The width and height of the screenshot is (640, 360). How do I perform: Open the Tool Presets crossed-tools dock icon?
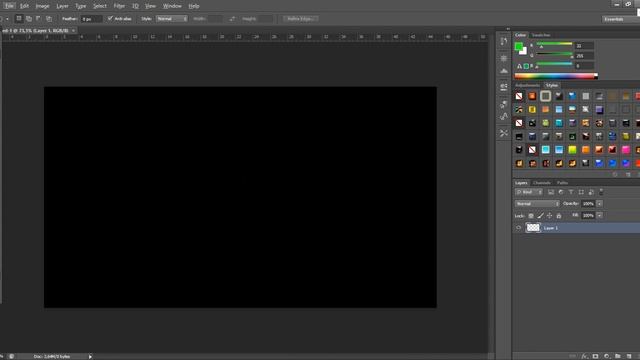pos(504,133)
